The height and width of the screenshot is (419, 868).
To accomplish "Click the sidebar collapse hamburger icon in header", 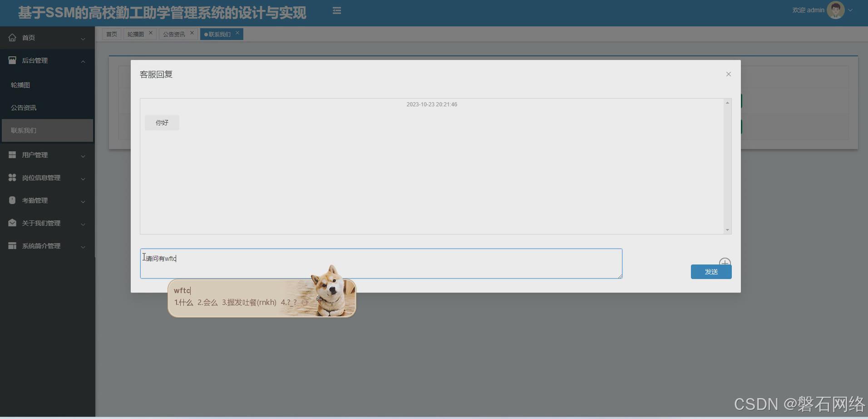I will pyautogui.click(x=336, y=10).
